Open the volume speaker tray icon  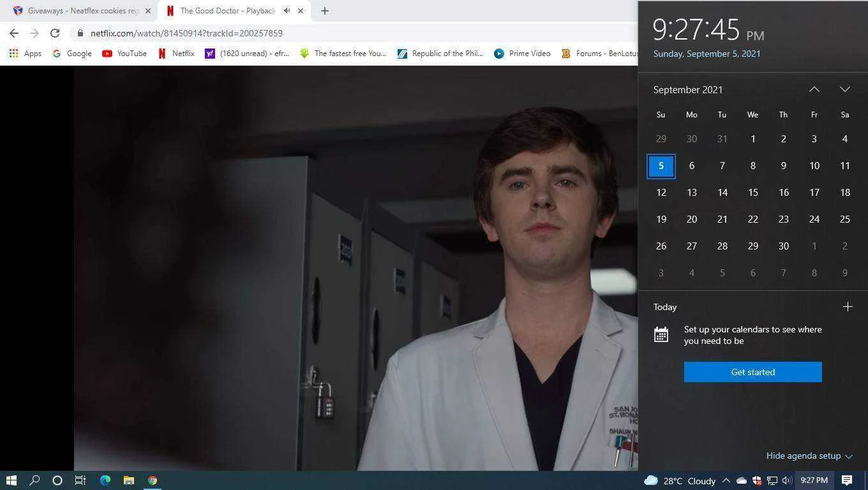786,480
